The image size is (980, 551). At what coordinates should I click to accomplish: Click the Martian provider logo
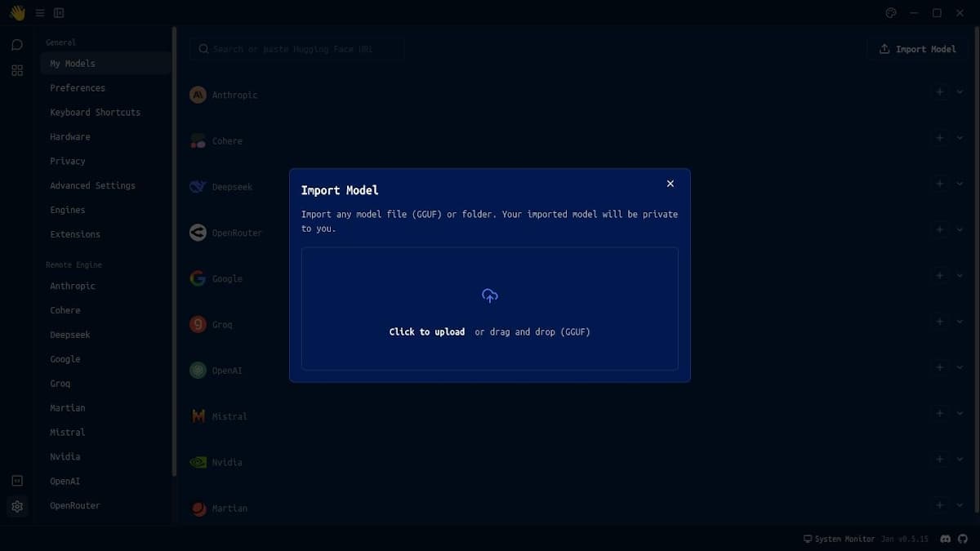(x=198, y=509)
